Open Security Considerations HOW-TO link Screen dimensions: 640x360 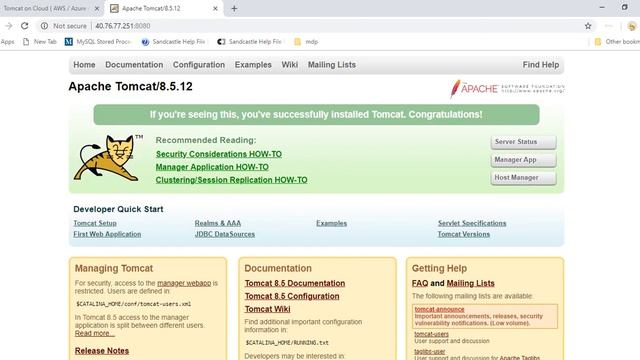point(219,154)
